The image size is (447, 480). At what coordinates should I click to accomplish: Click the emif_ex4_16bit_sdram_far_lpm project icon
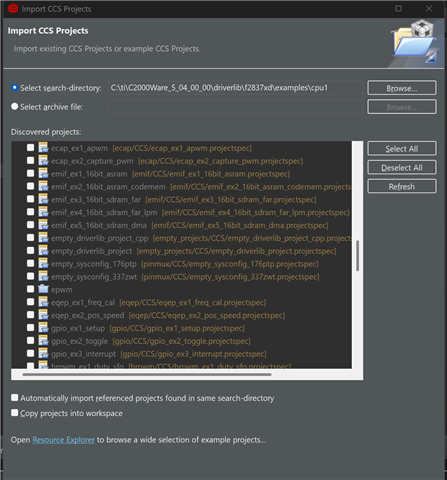pos(43,212)
